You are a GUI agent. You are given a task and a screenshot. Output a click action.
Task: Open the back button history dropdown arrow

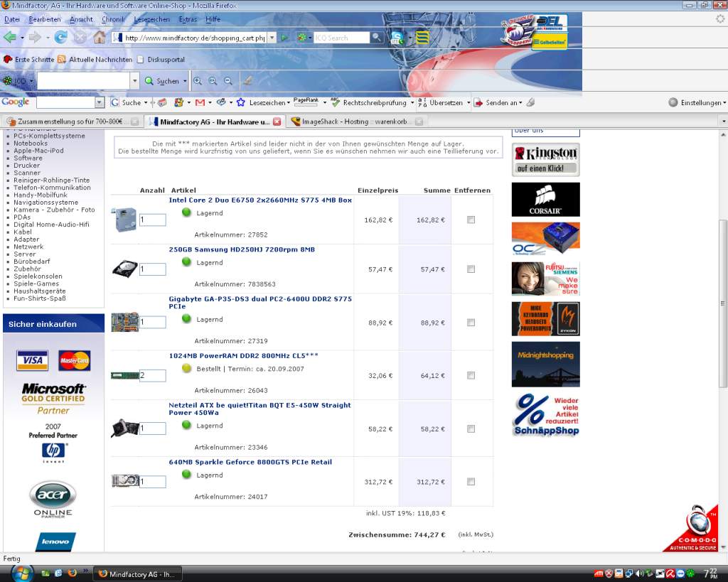coord(22,38)
